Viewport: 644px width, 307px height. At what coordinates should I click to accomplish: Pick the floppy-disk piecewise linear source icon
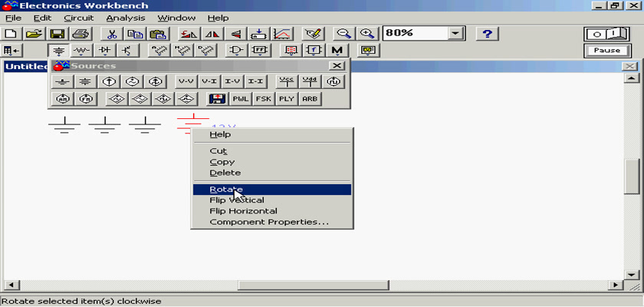[x=218, y=99]
